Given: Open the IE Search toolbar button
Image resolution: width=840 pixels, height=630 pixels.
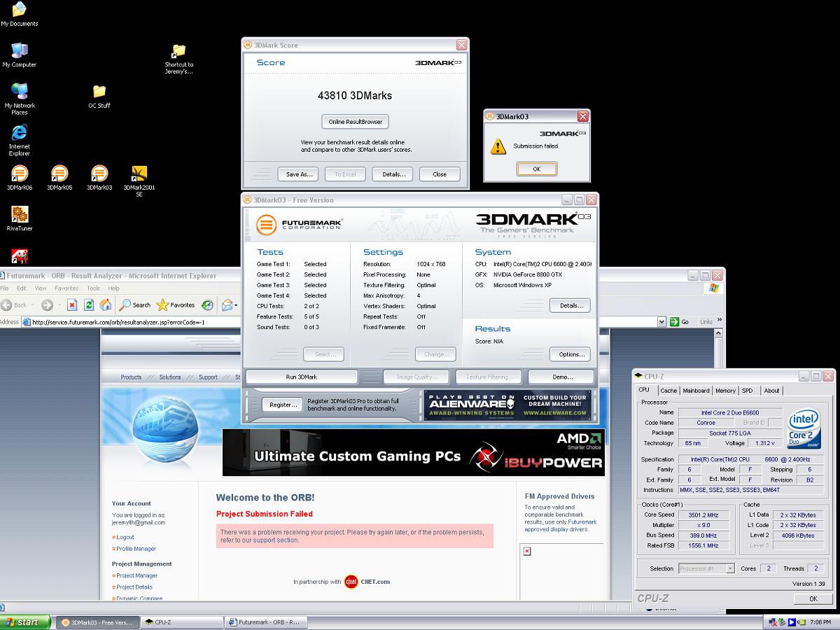Looking at the screenshot, I should [x=135, y=304].
